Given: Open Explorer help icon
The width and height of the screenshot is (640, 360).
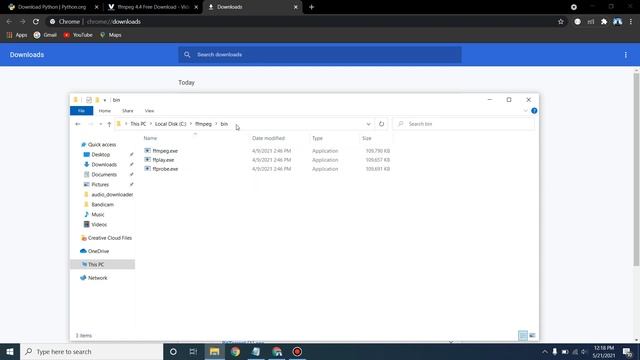Looking at the screenshot, I should [x=534, y=111].
